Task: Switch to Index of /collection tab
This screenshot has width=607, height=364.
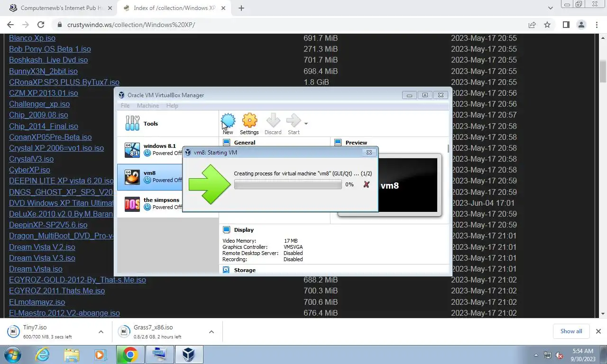Action: tap(175, 8)
